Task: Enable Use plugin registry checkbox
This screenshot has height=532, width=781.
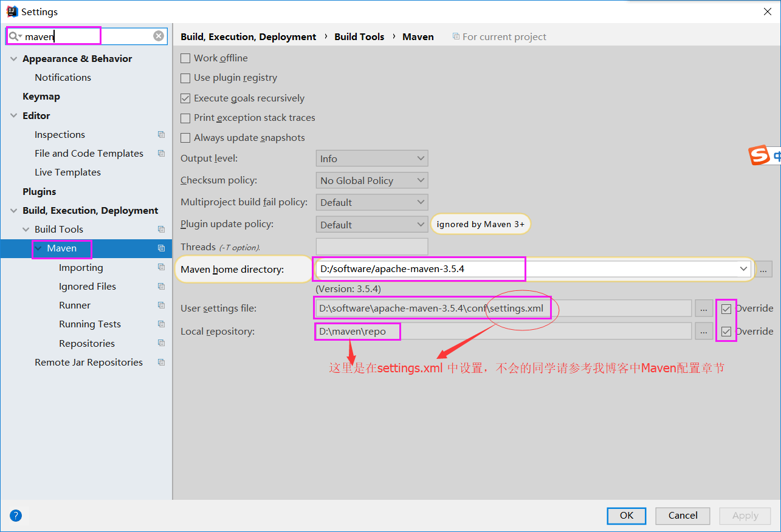Action: pyautogui.click(x=185, y=78)
